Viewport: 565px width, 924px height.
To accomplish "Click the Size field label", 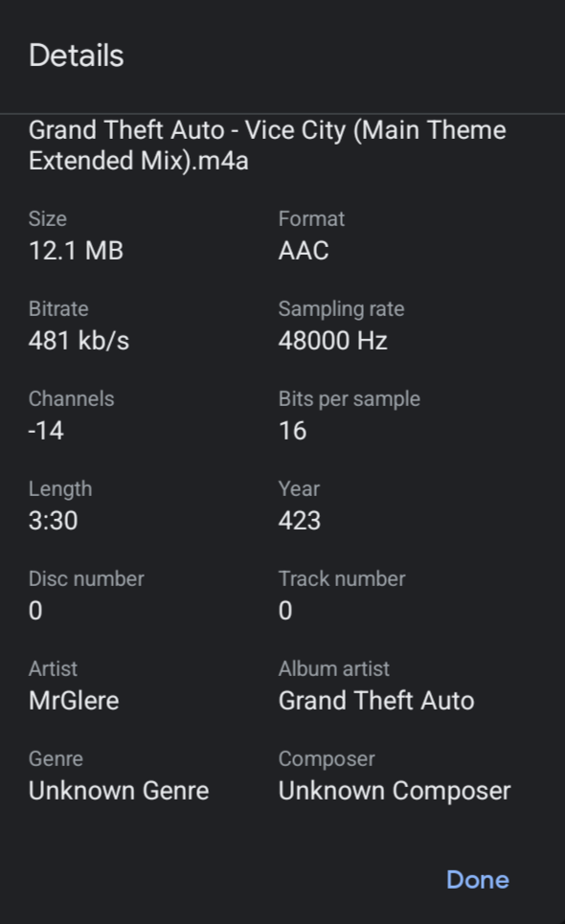I will (x=48, y=218).
